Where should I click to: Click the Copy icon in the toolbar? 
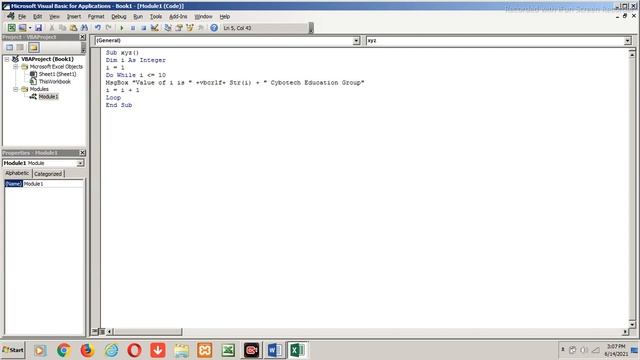pyautogui.click(x=62, y=28)
